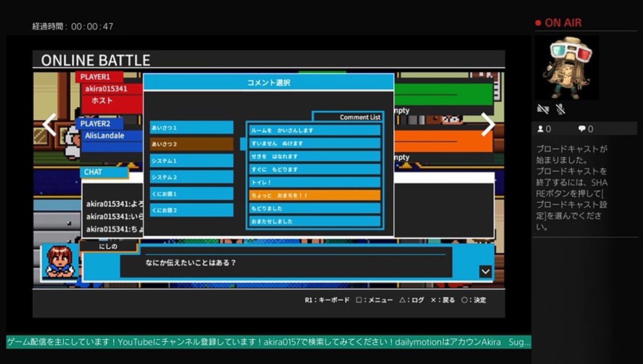Image resolution: width=643 pixels, height=364 pixels.
Task: Click the ホスト host label
Action: point(102,101)
